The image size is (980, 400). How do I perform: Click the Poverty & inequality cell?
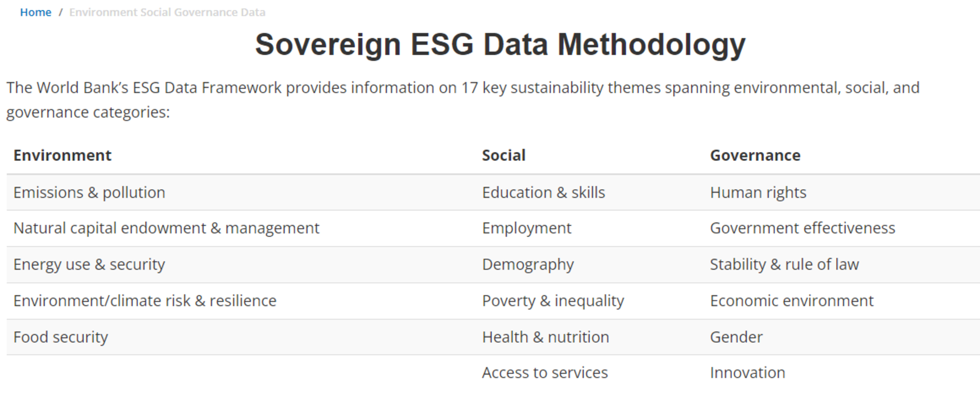[x=553, y=301]
